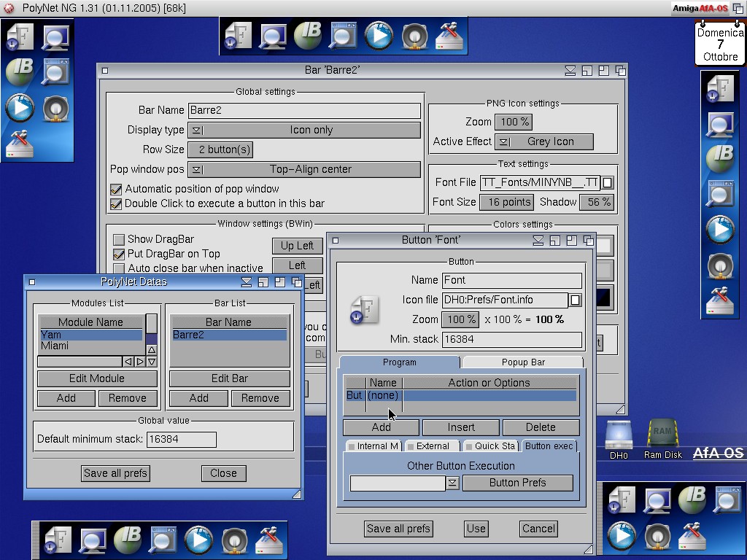Click the calendar widget showing Domenica 7 Ottobre

point(719,44)
